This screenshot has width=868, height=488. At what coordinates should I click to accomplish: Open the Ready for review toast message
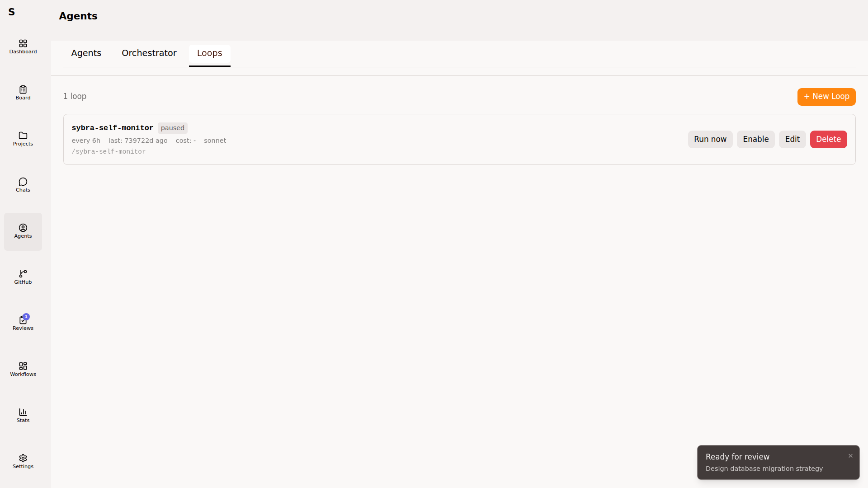point(764,463)
